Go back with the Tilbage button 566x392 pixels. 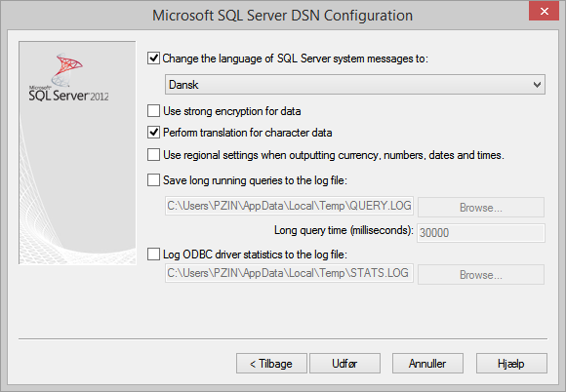pyautogui.click(x=271, y=363)
